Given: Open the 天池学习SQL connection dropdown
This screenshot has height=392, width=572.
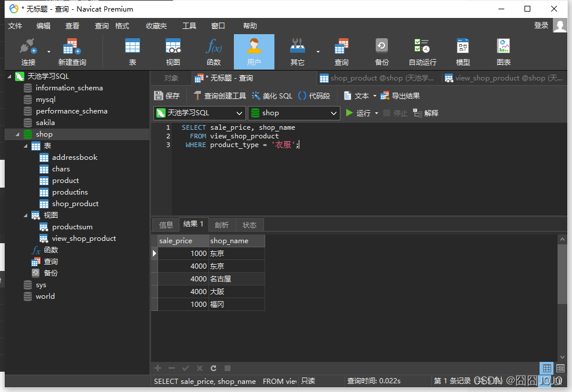Looking at the screenshot, I should click(x=199, y=113).
